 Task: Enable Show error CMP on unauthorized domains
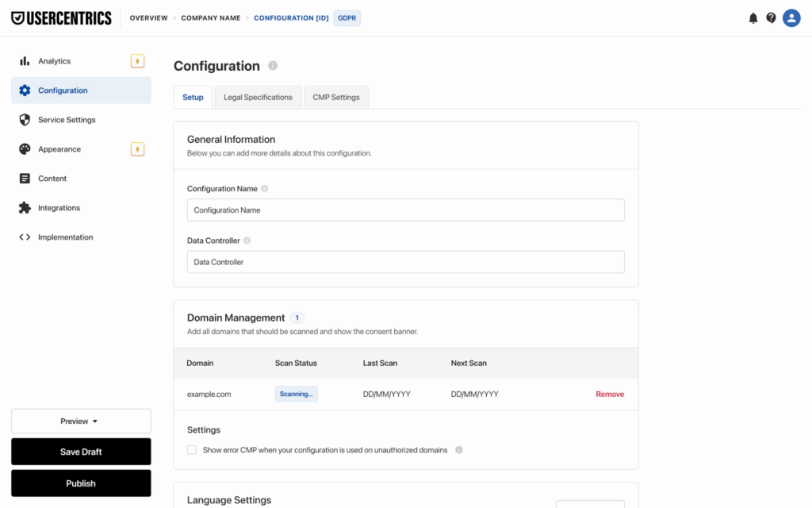point(192,450)
